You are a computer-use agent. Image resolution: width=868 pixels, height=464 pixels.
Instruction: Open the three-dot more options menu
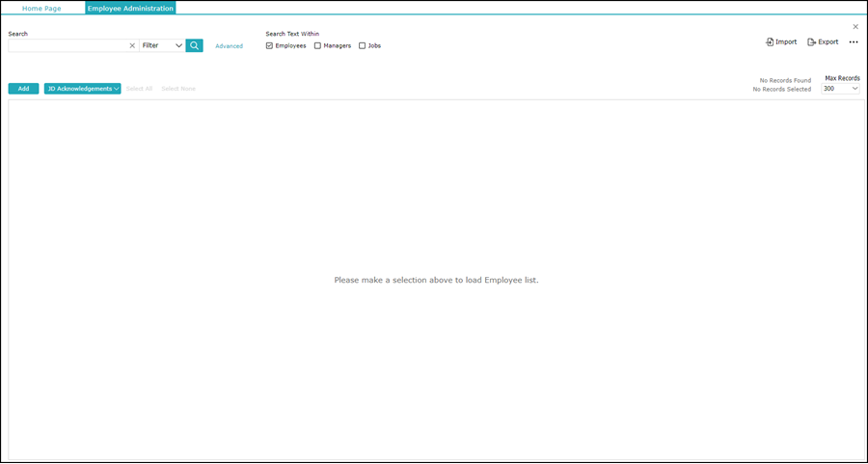point(854,42)
